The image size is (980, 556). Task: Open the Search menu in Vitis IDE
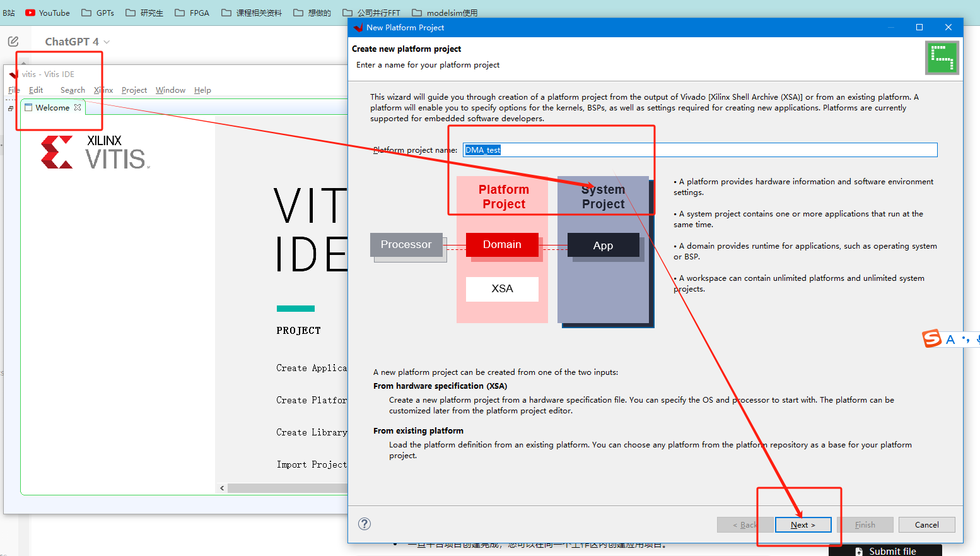coord(73,90)
